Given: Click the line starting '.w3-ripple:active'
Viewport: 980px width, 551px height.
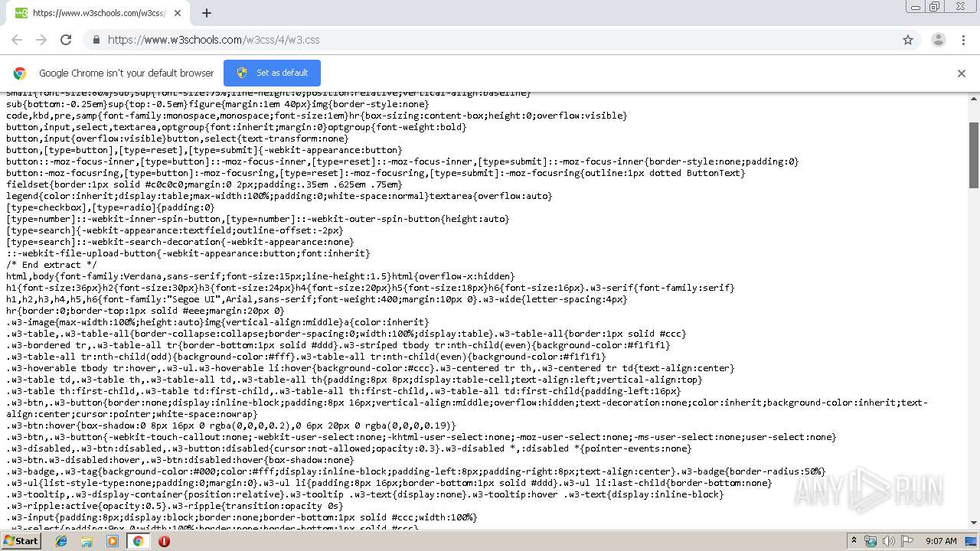Looking at the screenshot, I should (175, 506).
